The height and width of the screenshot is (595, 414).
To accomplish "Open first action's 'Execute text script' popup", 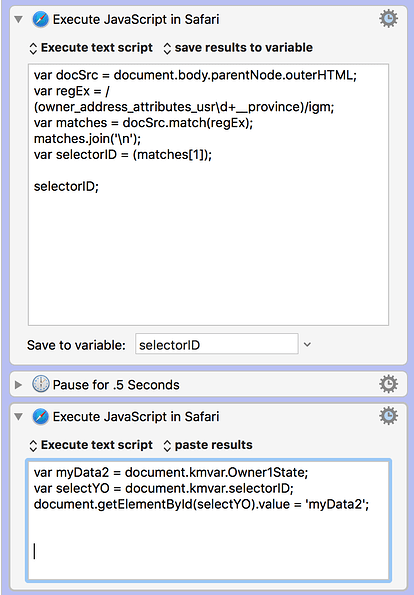I will tap(91, 47).
